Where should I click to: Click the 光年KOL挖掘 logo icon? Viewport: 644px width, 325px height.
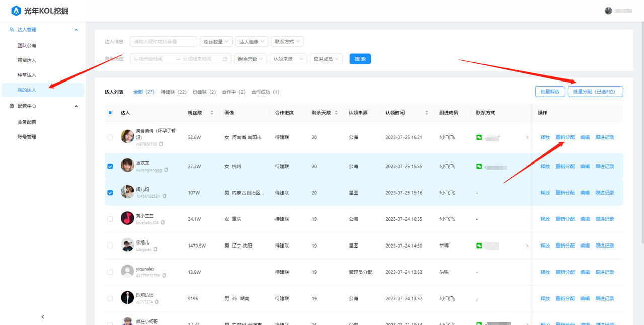[x=16, y=11]
